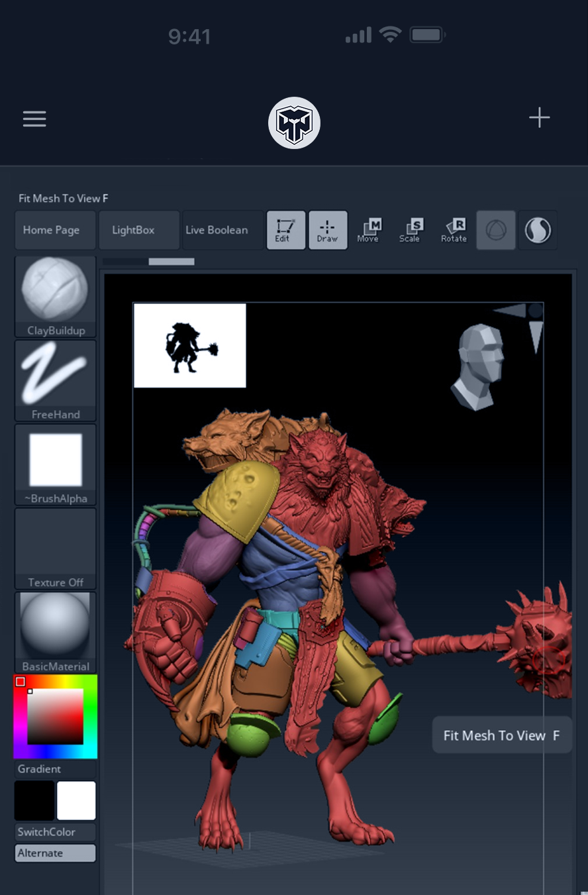Open the ClayBuildup brush picker
Screen dimensions: 588x895
coord(56,296)
